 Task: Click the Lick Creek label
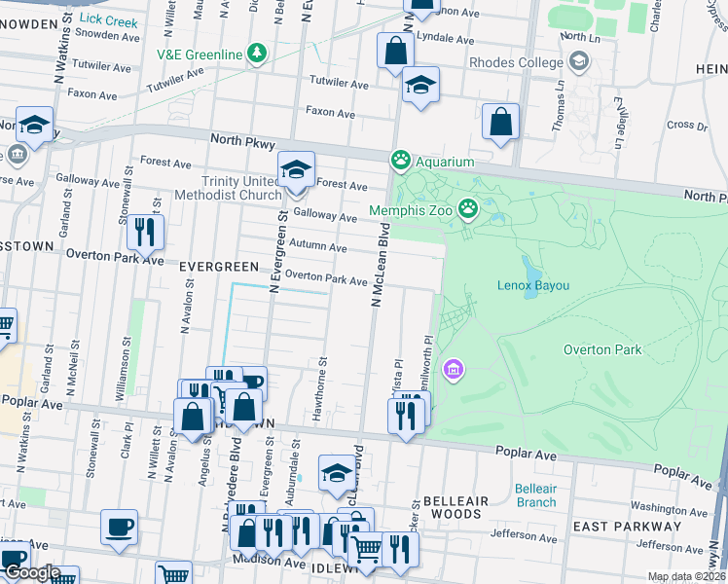(x=108, y=20)
